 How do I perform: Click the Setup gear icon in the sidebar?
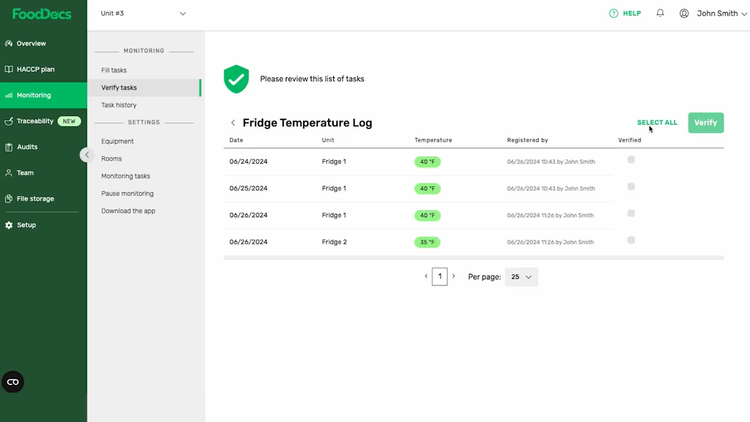(x=9, y=225)
